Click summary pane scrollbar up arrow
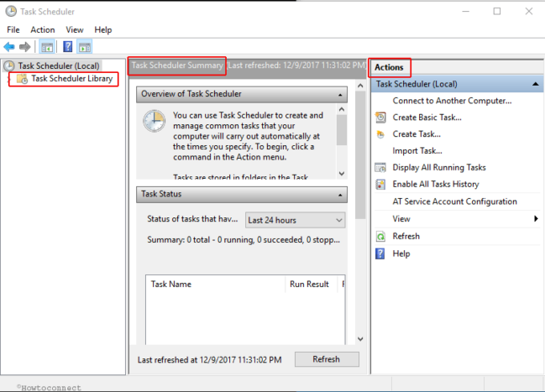545x392 pixels. coord(360,86)
